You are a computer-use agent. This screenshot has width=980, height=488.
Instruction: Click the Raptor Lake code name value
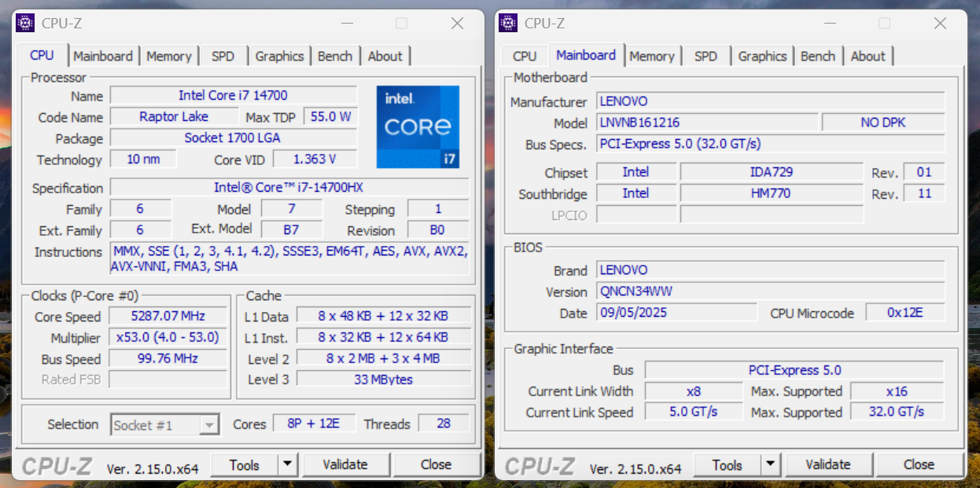(174, 116)
